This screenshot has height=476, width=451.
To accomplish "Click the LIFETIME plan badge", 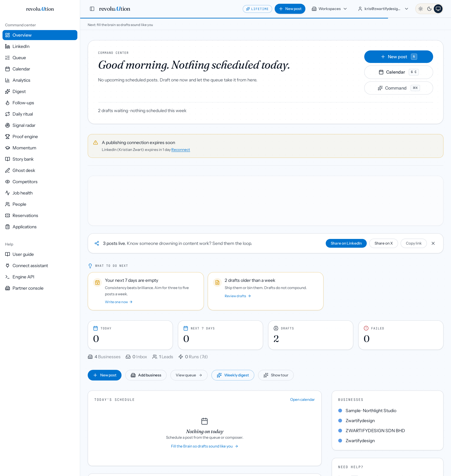I will point(257,9).
